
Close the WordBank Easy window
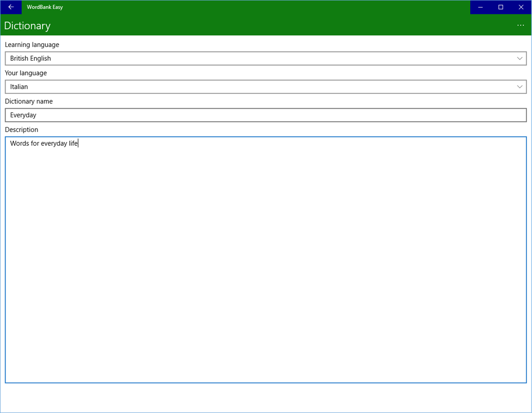pyautogui.click(x=521, y=7)
